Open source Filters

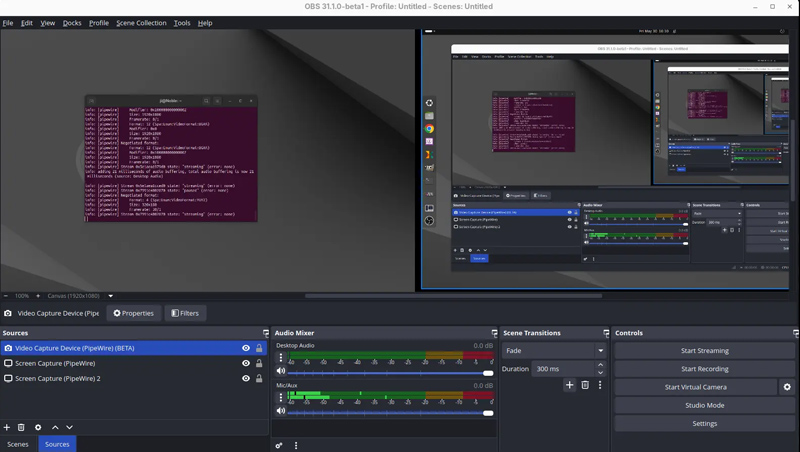tap(185, 313)
